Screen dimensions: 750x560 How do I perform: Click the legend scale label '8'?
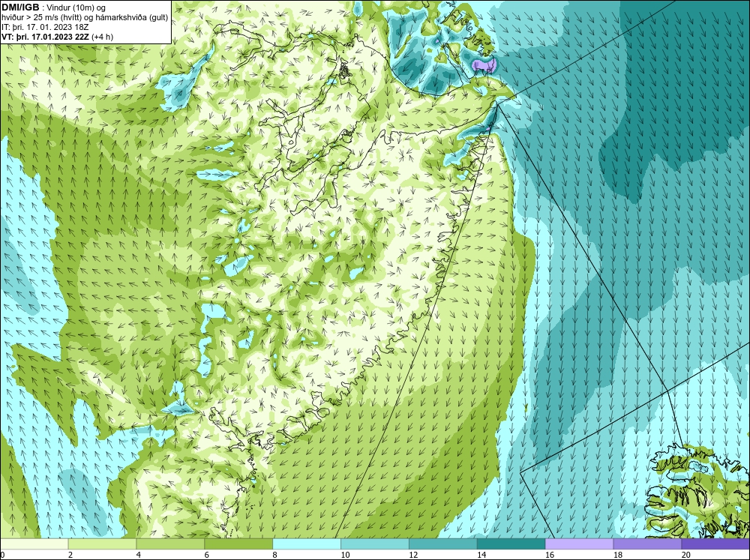pos(274,555)
